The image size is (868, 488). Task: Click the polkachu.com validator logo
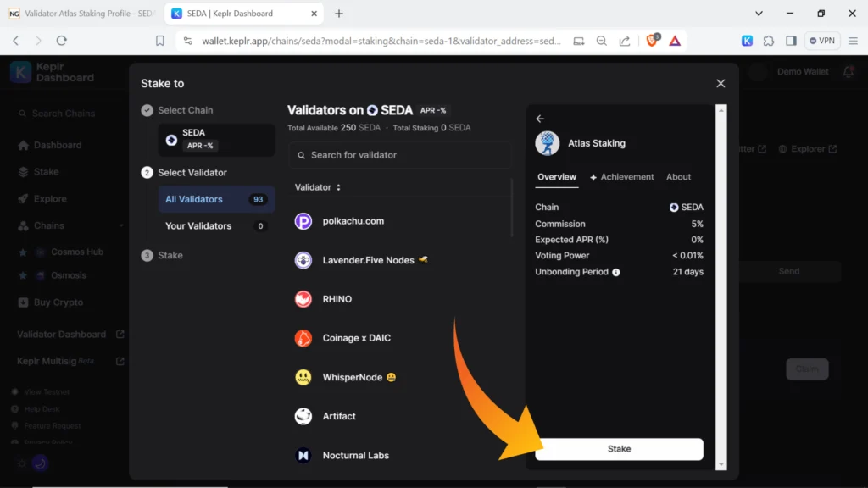pyautogui.click(x=303, y=221)
